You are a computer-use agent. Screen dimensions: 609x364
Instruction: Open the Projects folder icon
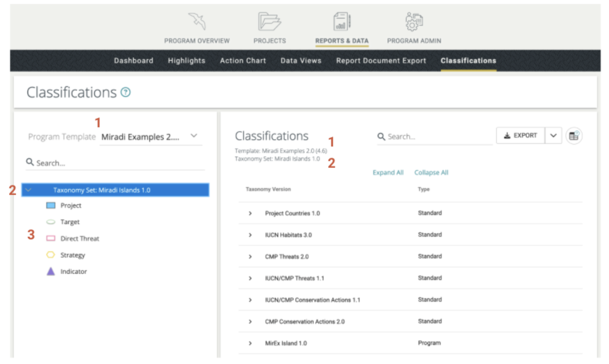click(x=269, y=21)
